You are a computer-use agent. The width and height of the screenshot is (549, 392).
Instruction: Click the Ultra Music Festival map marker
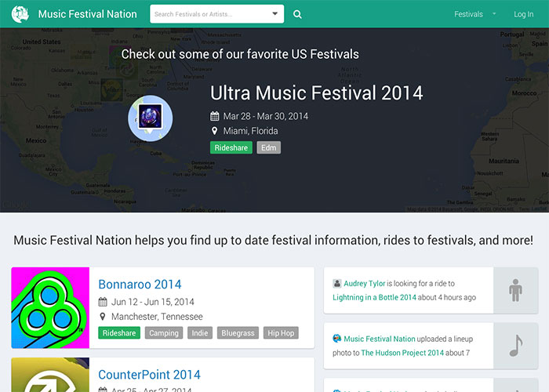(151, 118)
